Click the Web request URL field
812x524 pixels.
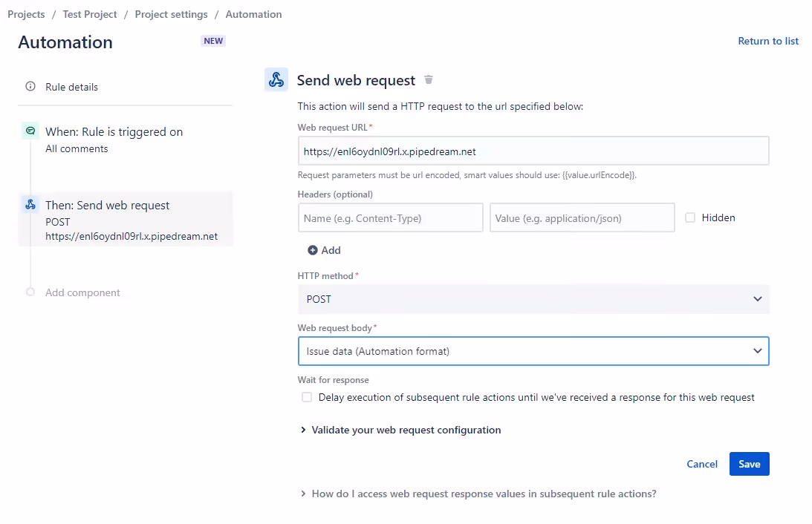pyautogui.click(x=533, y=151)
